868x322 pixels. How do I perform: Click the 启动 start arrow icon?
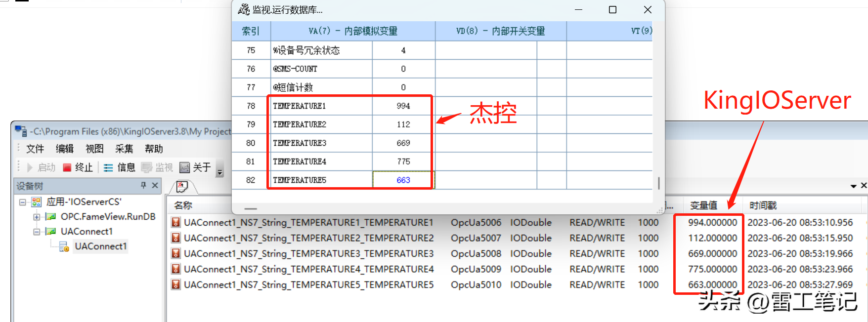[30, 168]
